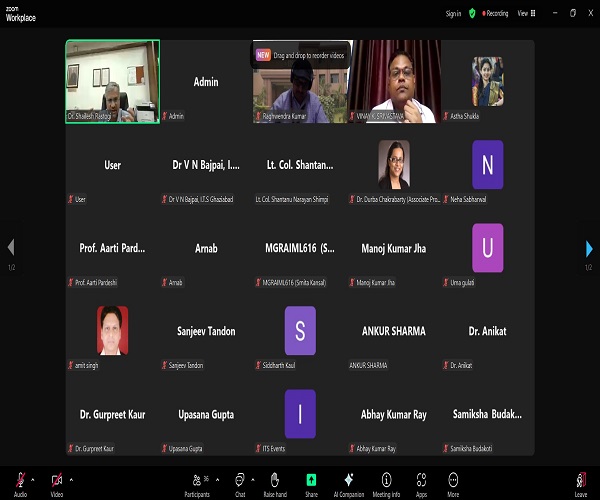Click ITS Events' I avatar

pos(300,414)
